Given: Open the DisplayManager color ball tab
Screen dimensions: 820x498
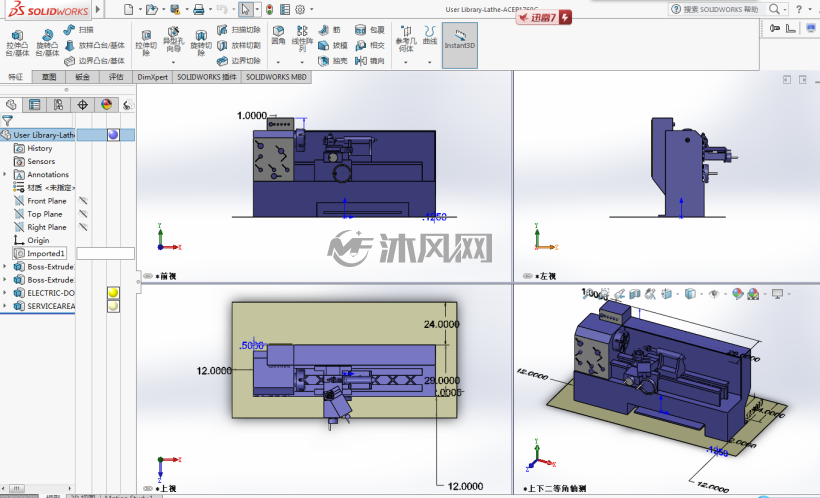Looking at the screenshot, I should coord(107,105).
